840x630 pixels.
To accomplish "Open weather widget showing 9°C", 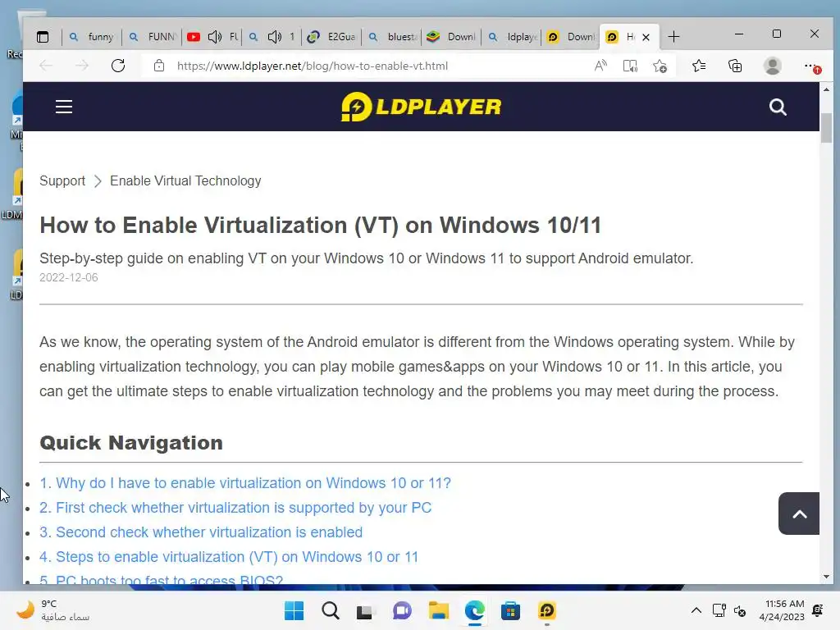I will (52, 610).
